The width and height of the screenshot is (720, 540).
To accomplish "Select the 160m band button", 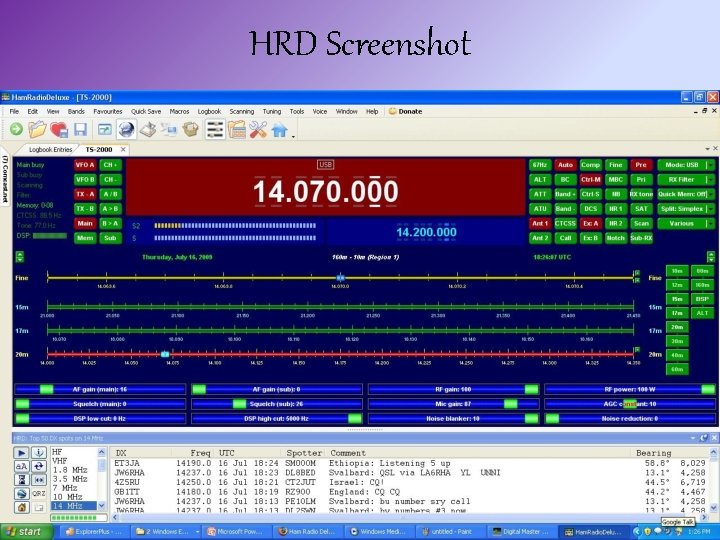I will pyautogui.click(x=703, y=285).
